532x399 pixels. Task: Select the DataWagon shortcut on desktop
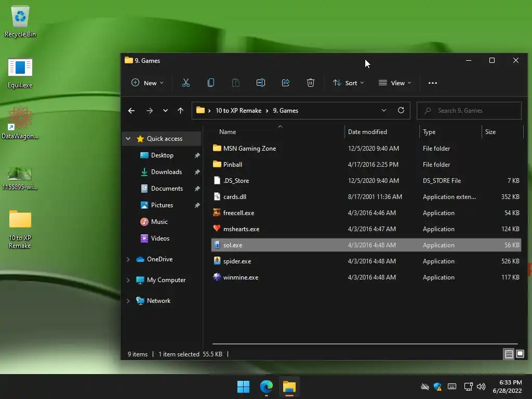pyautogui.click(x=20, y=123)
